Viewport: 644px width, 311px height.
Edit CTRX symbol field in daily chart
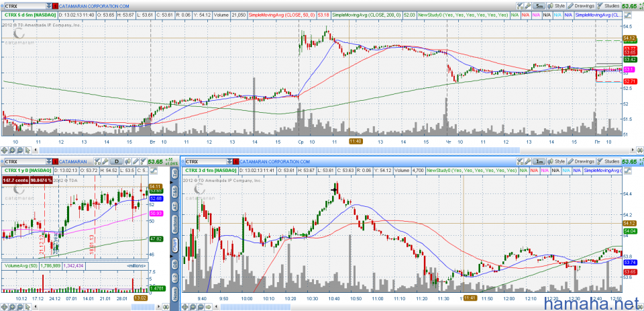point(25,162)
